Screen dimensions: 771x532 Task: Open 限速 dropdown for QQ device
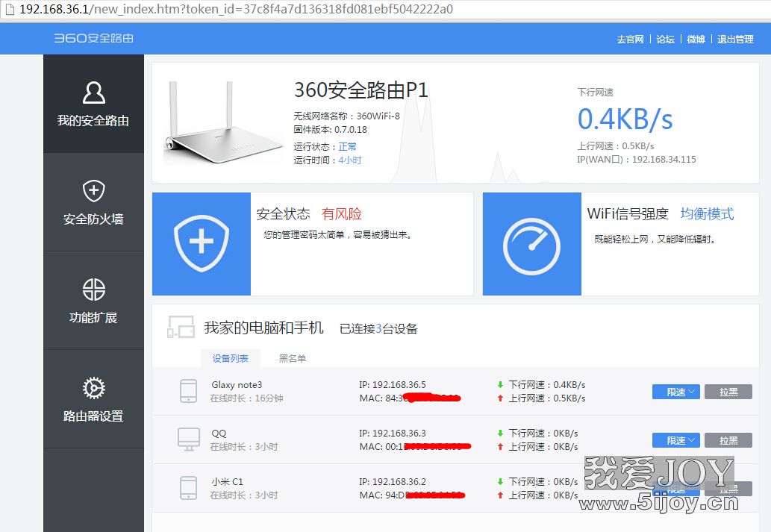[x=676, y=440]
